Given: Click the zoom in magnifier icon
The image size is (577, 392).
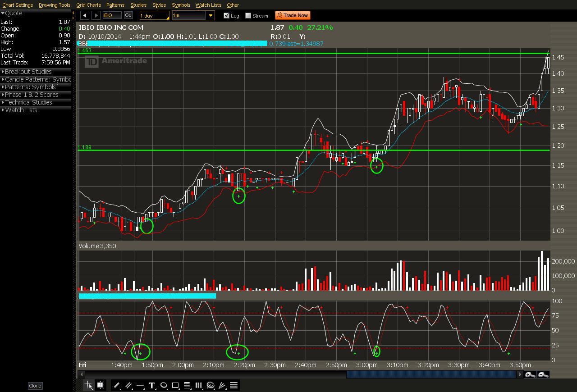Looking at the screenshot, I should pyautogui.click(x=530, y=374).
